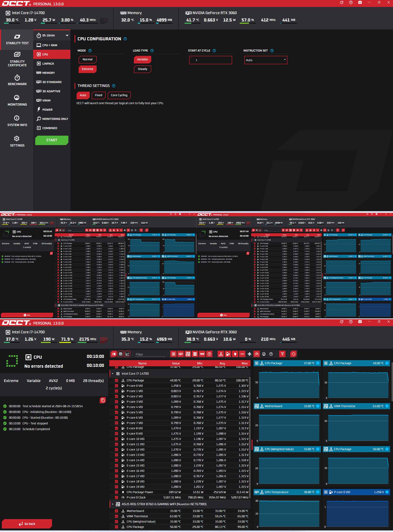
Task: Click the sensor Filter text field
Action: click(150, 354)
